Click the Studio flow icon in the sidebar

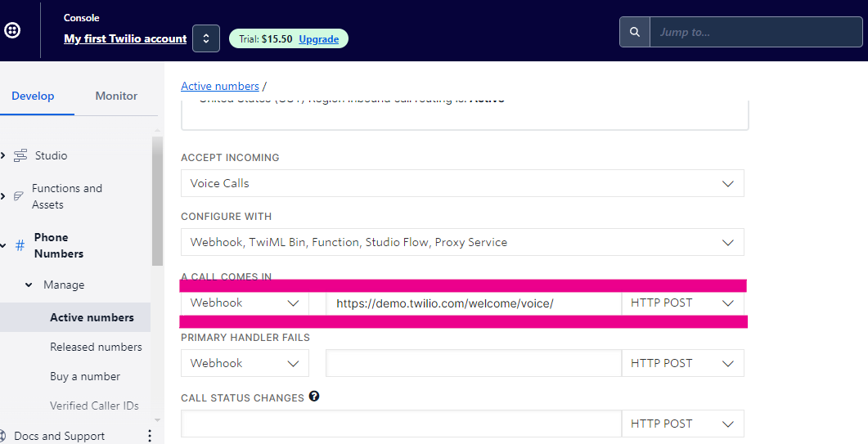click(x=20, y=155)
